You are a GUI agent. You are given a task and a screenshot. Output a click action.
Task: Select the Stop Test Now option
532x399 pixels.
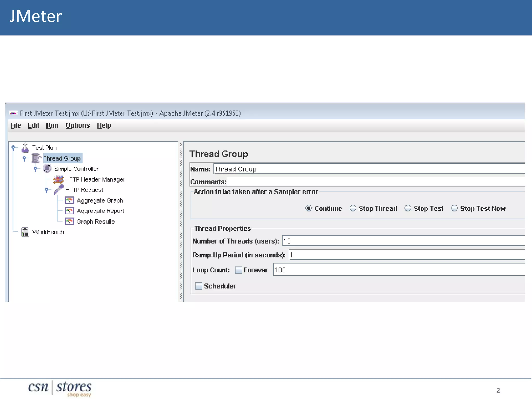coord(454,208)
